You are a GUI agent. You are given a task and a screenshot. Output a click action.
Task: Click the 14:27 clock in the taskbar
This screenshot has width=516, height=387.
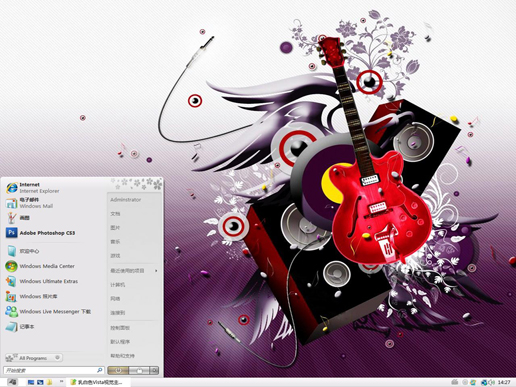[x=504, y=382]
